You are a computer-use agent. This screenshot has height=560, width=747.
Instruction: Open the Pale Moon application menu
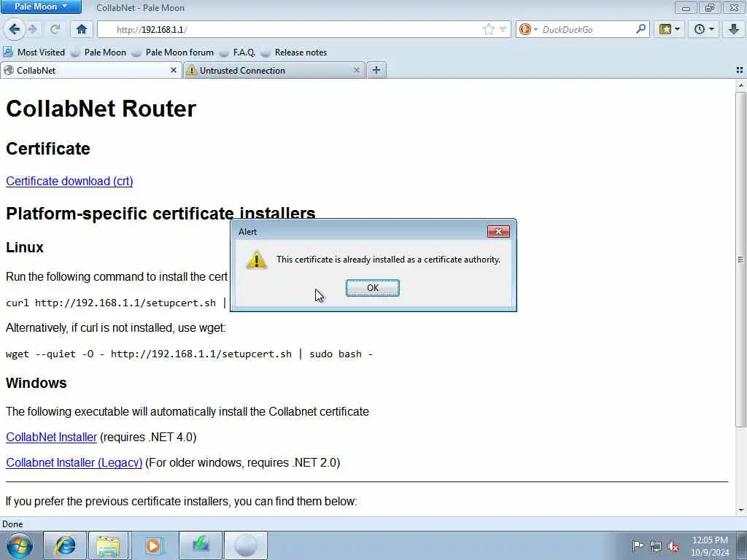pyautogui.click(x=41, y=7)
